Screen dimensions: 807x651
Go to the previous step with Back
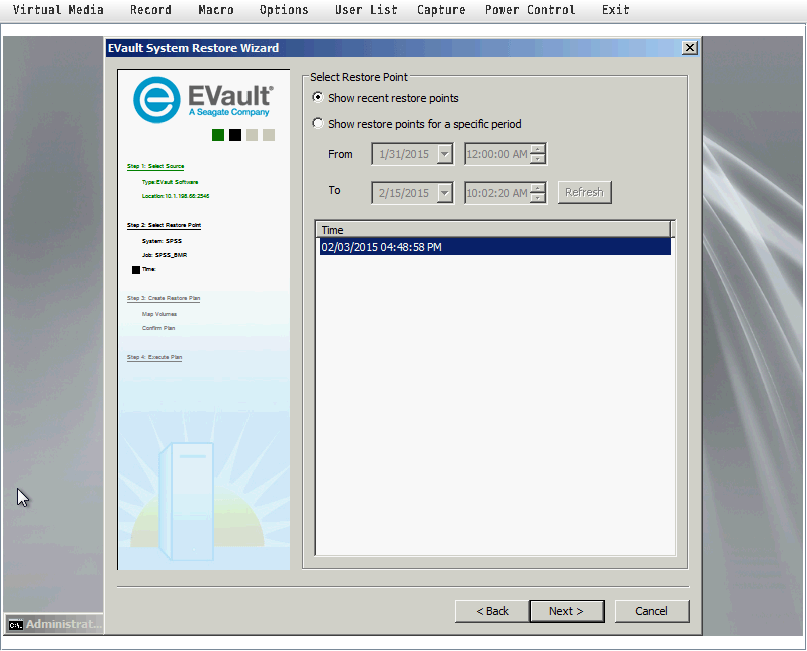pyautogui.click(x=492, y=611)
